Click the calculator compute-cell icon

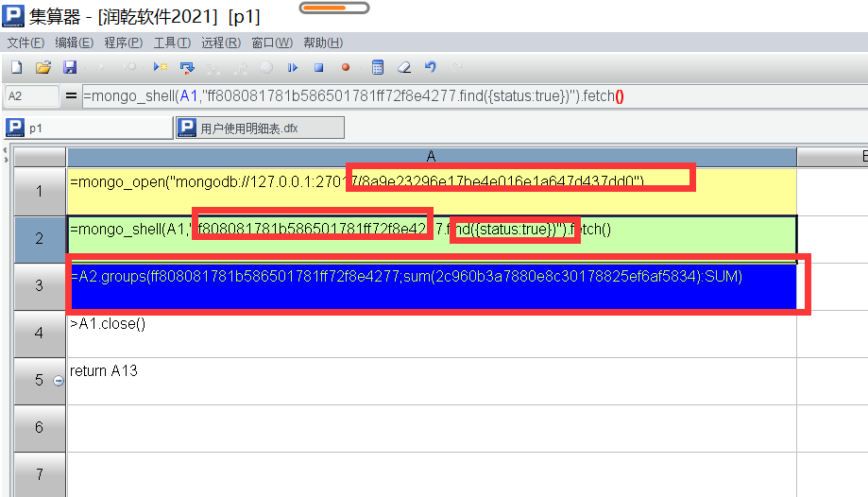pos(378,68)
